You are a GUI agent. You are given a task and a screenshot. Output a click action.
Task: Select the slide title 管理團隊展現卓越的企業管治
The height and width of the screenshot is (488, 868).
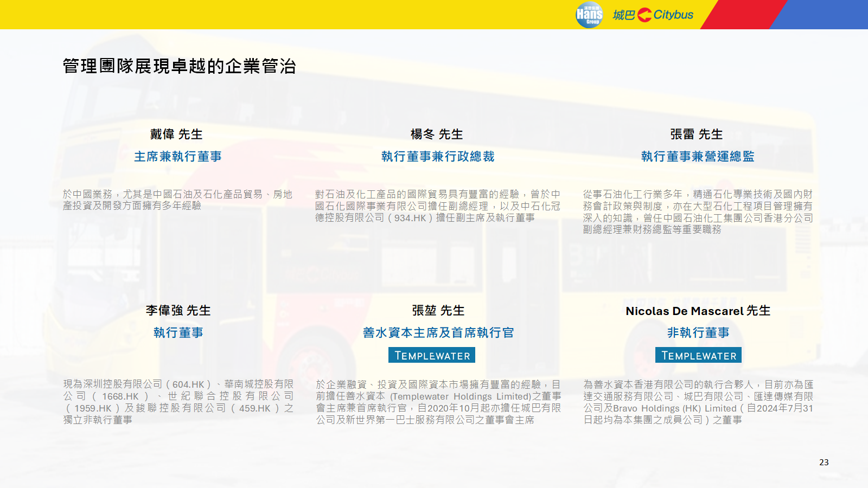click(180, 66)
